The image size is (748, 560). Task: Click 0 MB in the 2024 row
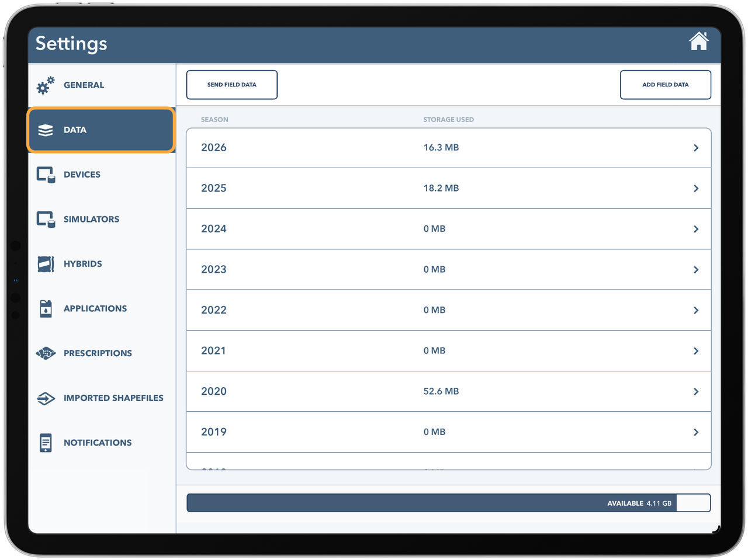point(434,229)
